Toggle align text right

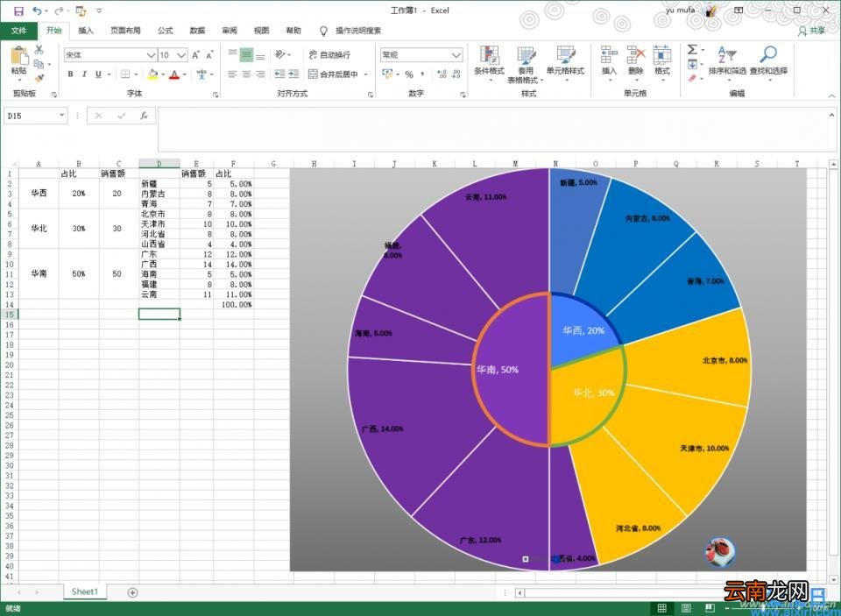tap(260, 74)
